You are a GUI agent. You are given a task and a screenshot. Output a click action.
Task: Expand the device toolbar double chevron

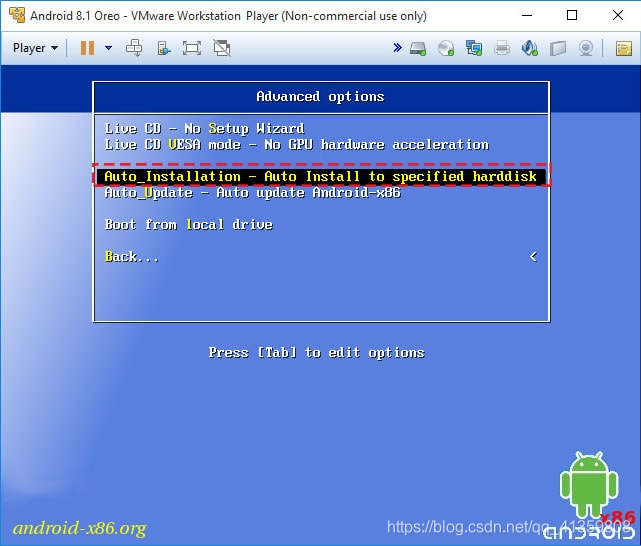coord(397,48)
